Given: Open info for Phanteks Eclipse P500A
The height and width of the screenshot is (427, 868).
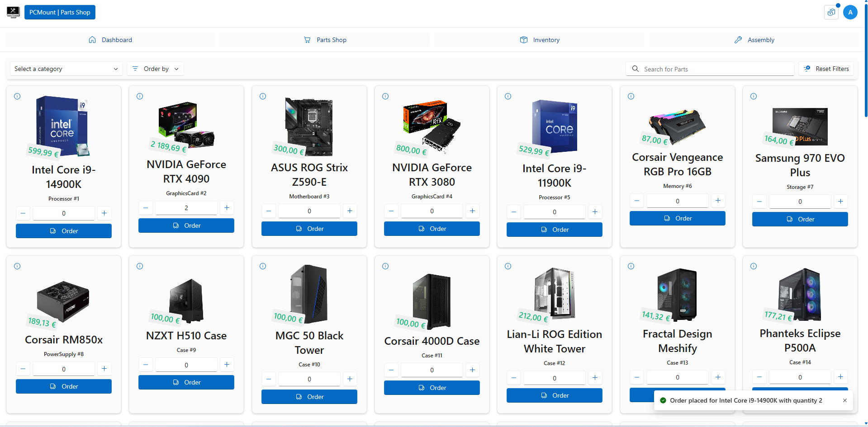Looking at the screenshot, I should click(x=754, y=266).
